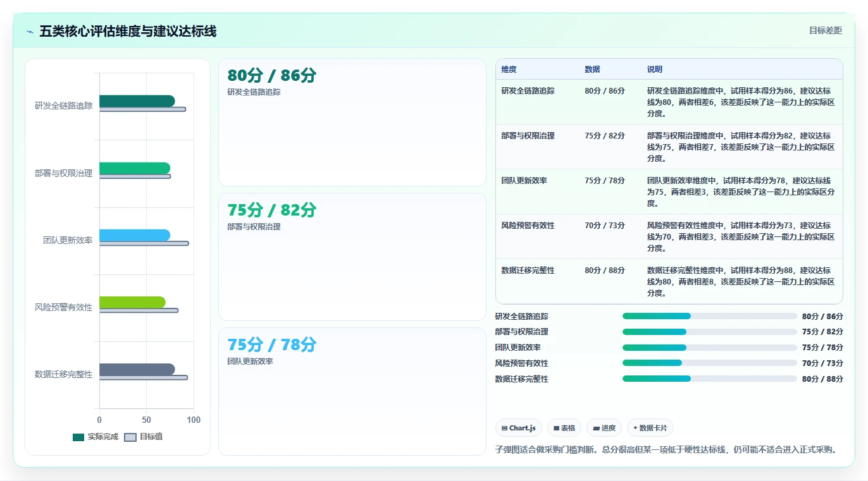This screenshot has height=481, width=868.
Task: Click the 风险预警有效性 progress bar
Action: coord(710,363)
